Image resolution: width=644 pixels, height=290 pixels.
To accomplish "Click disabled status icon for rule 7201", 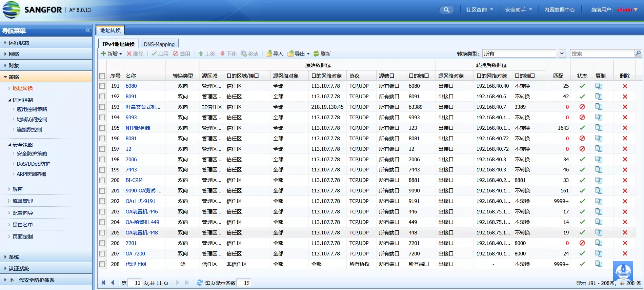I will point(582,243).
